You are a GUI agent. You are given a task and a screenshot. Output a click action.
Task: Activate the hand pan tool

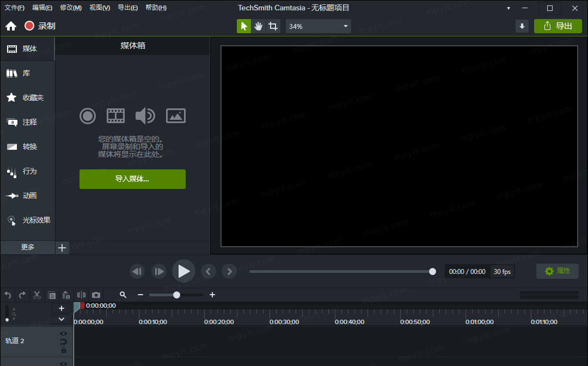tap(259, 26)
